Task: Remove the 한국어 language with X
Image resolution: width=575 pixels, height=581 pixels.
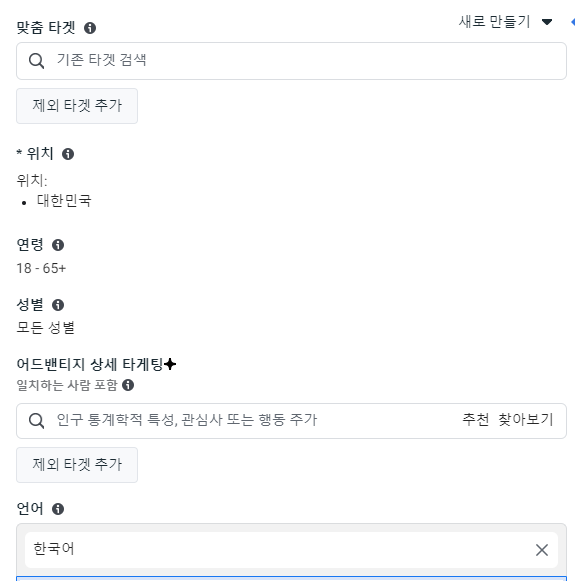Action: click(542, 550)
